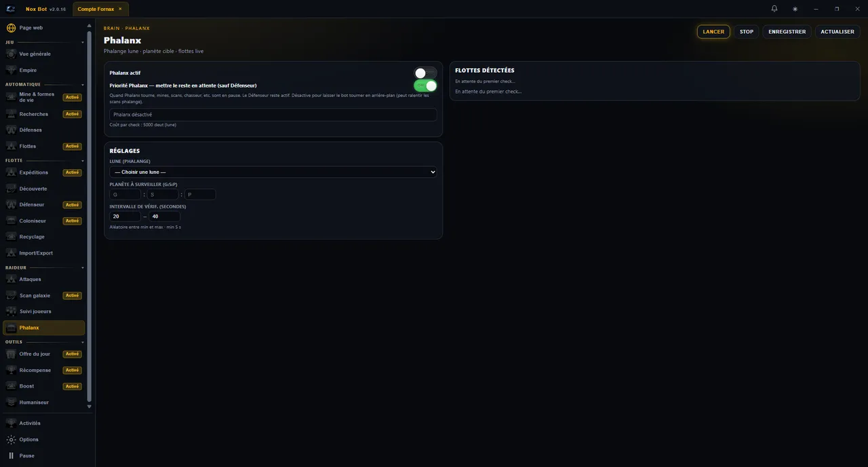Open the Flottes menu label

[28, 146]
